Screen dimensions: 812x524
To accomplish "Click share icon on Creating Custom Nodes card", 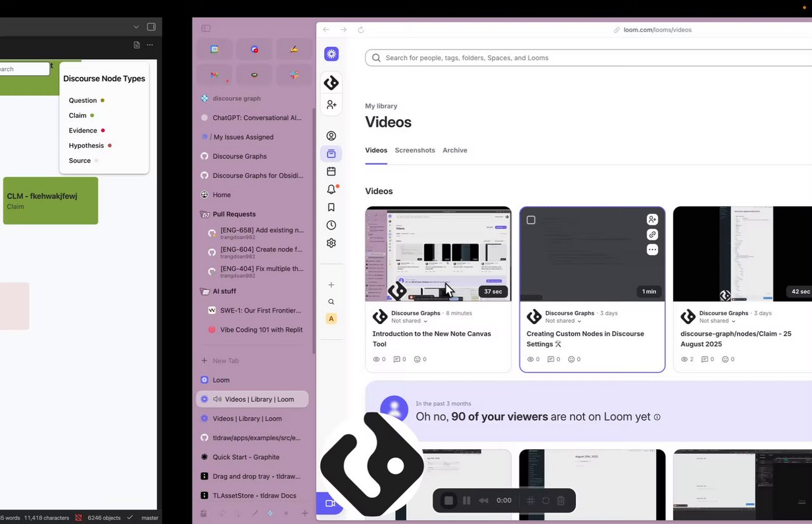I will 652,219.
